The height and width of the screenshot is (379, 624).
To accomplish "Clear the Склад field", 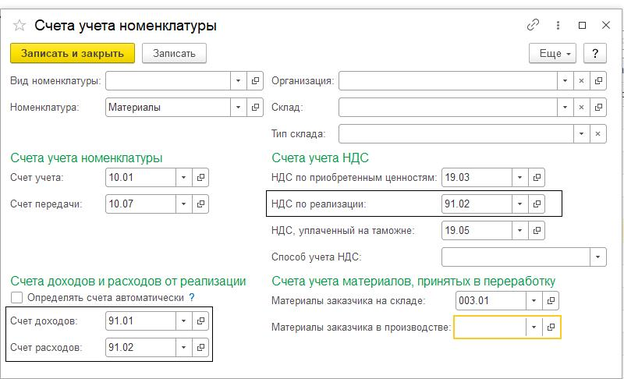I will pos(581,107).
